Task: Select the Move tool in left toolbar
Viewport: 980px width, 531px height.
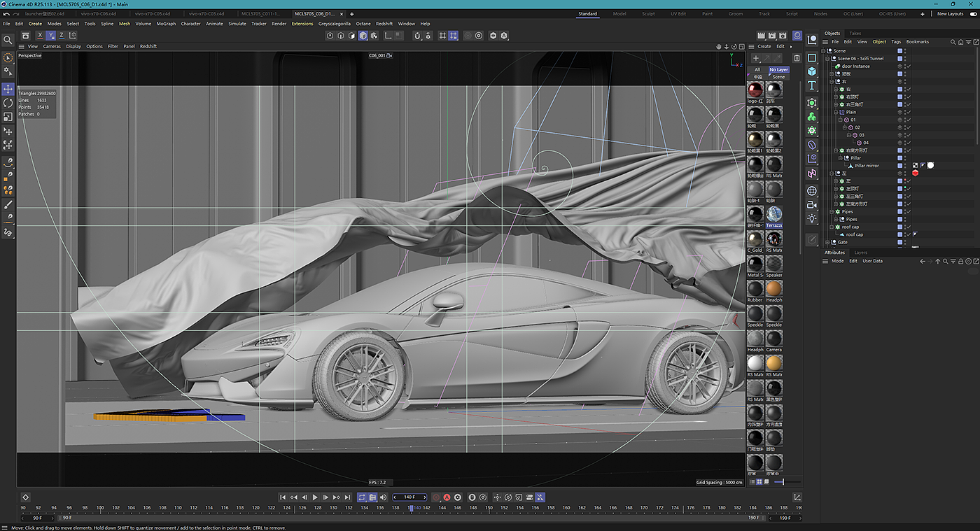Action: (8, 90)
